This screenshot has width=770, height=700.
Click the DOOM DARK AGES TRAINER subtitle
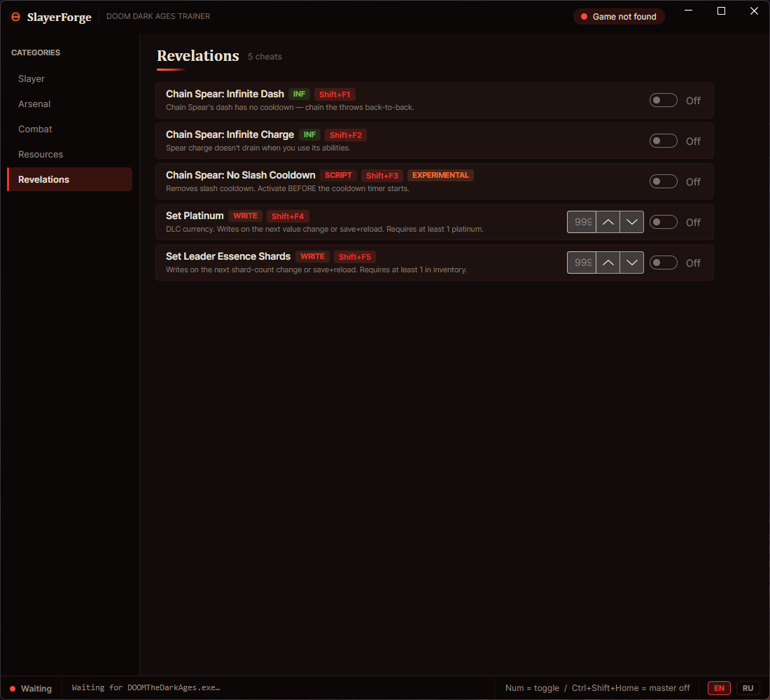point(158,16)
